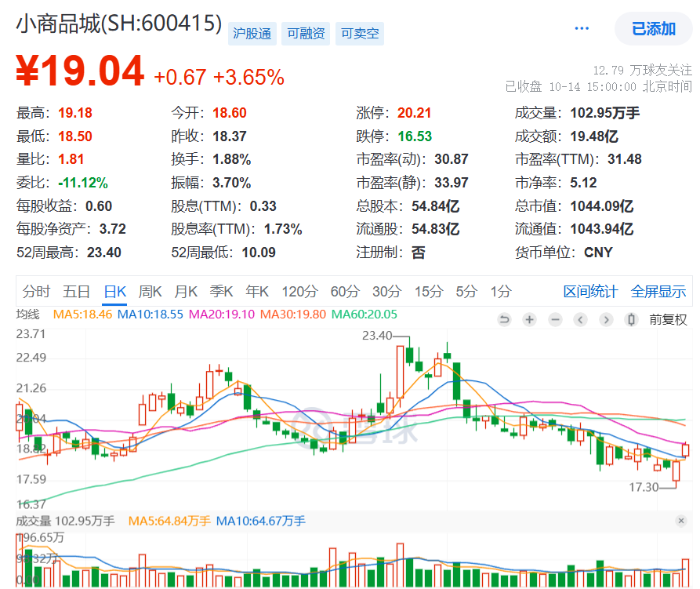
Task: Click the 可融资 tag
Action: [x=306, y=34]
